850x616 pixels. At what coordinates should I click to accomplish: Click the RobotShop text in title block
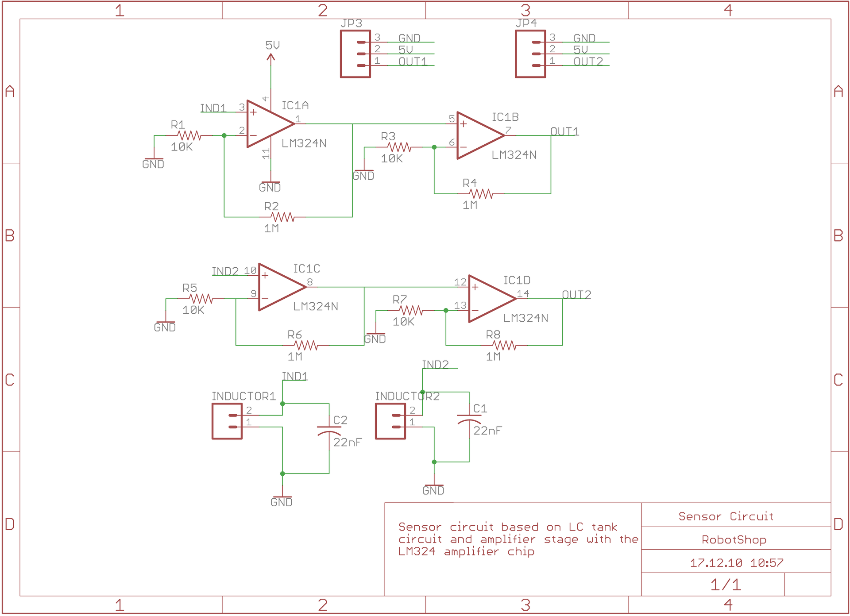coord(734,540)
